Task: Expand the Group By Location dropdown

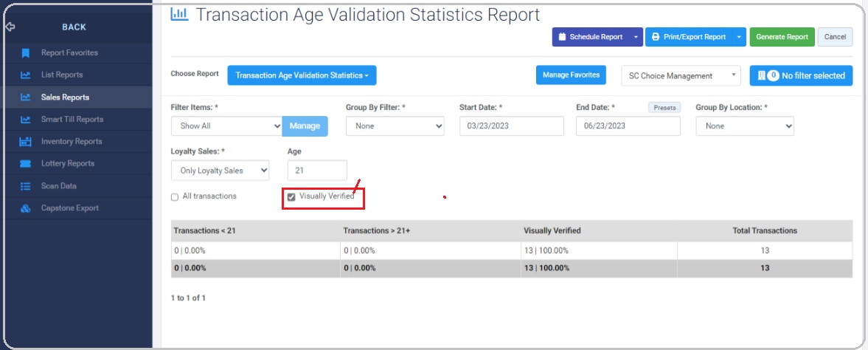Action: [x=745, y=126]
